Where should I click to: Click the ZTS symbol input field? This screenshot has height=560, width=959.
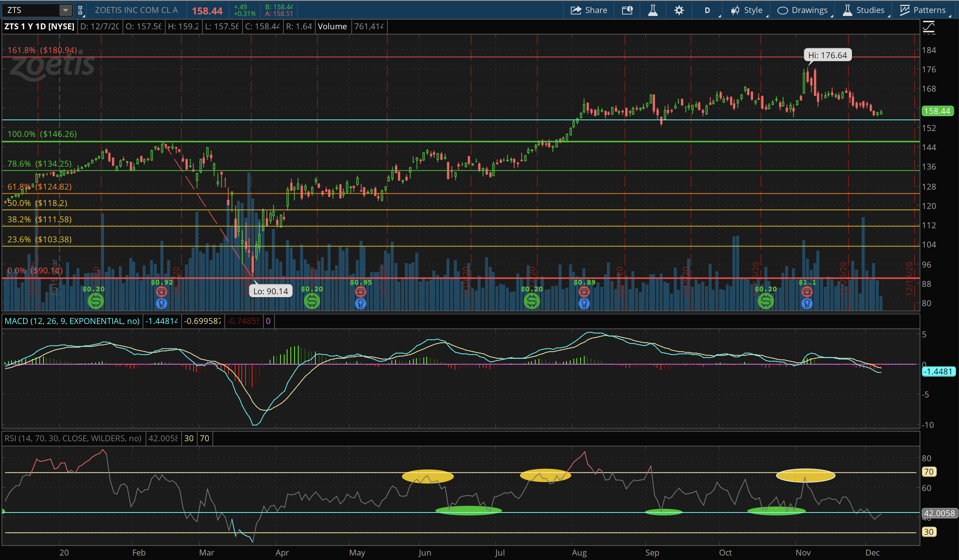(31, 10)
